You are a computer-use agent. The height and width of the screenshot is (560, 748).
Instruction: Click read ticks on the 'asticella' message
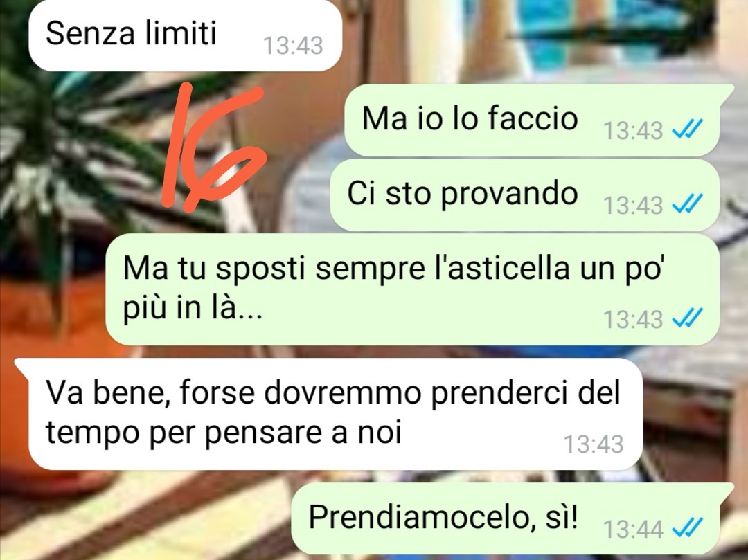[x=687, y=318]
